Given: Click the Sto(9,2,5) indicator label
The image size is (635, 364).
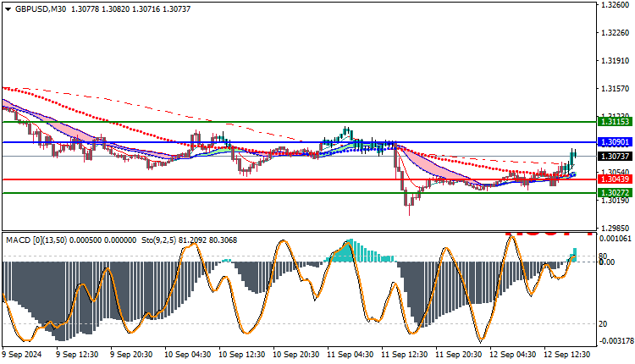Looking at the screenshot, I should [159, 240].
